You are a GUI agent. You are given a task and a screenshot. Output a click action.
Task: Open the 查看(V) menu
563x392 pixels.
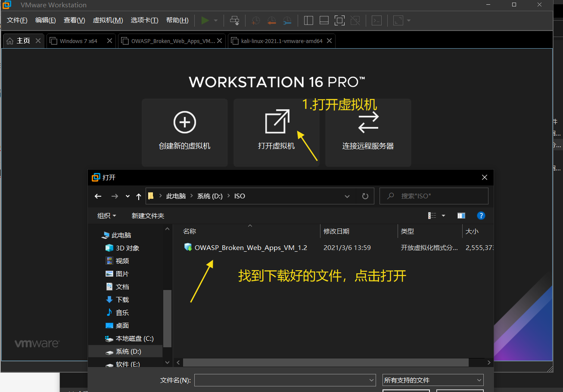[75, 20]
